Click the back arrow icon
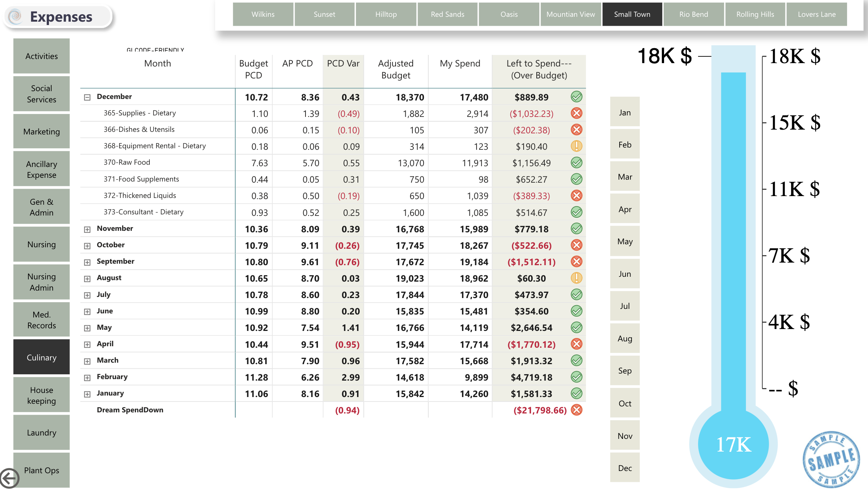This screenshot has width=868, height=499. pyautogui.click(x=9, y=478)
